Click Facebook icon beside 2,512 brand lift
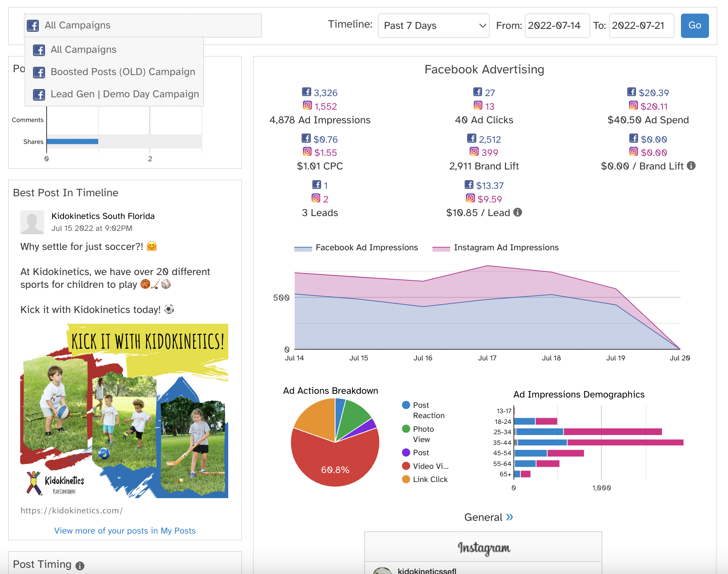Viewport: 728px width, 574px height. click(x=472, y=139)
